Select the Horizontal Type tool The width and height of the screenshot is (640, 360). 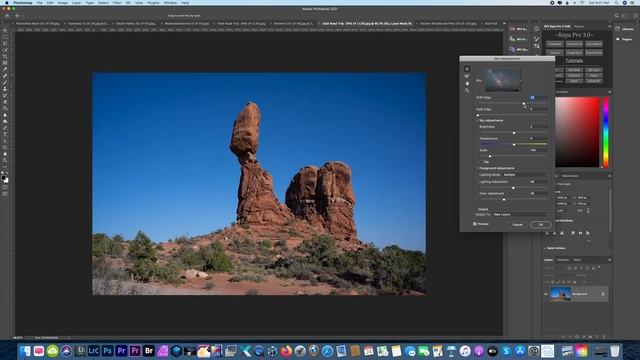(5, 134)
